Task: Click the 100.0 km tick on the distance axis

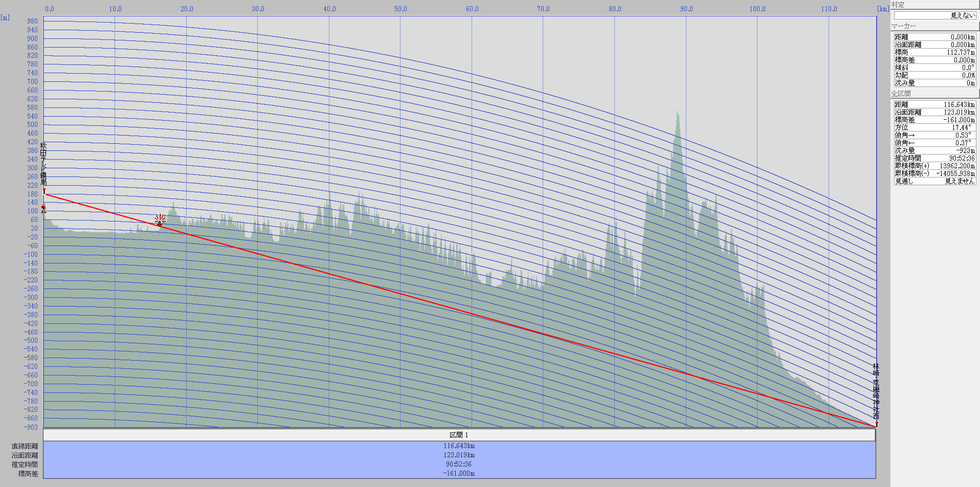Action: click(x=758, y=9)
